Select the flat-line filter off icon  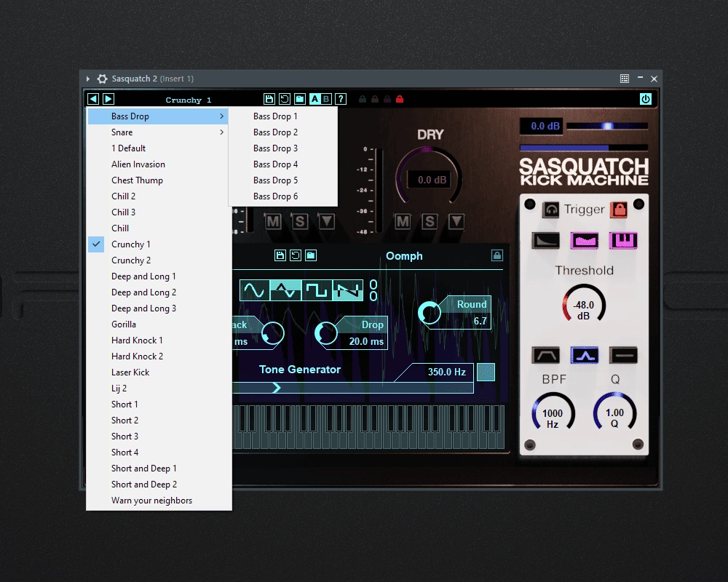coord(623,356)
